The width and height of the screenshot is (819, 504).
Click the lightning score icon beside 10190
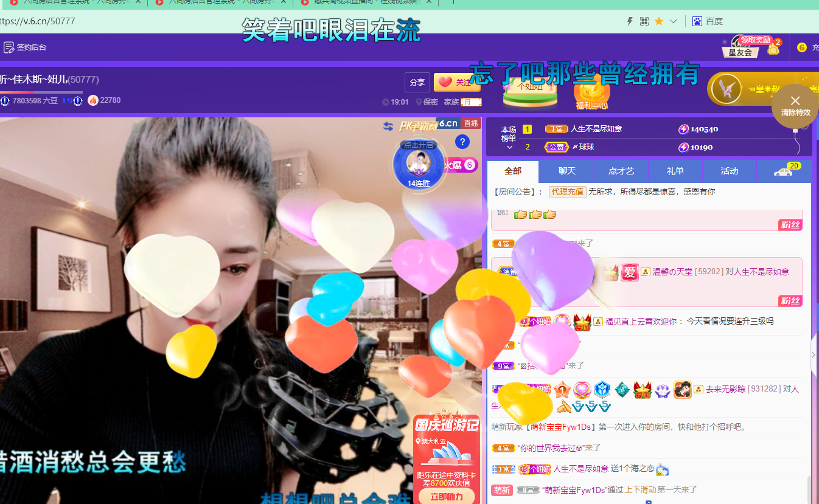coord(684,147)
